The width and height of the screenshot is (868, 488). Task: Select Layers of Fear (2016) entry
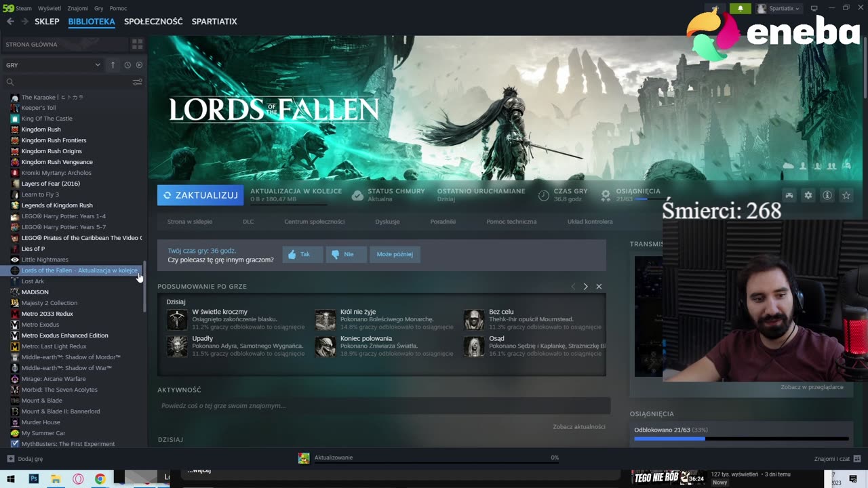[x=50, y=184]
